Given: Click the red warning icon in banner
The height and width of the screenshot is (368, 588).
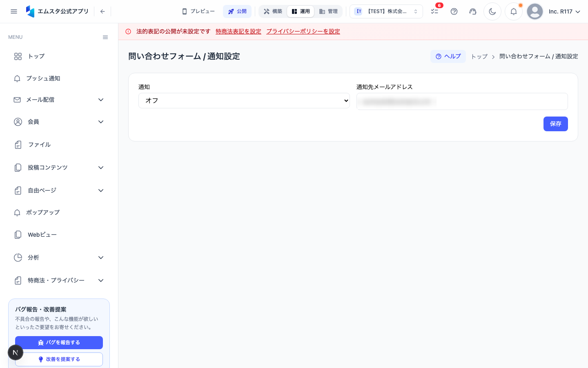Looking at the screenshot, I should (x=128, y=31).
